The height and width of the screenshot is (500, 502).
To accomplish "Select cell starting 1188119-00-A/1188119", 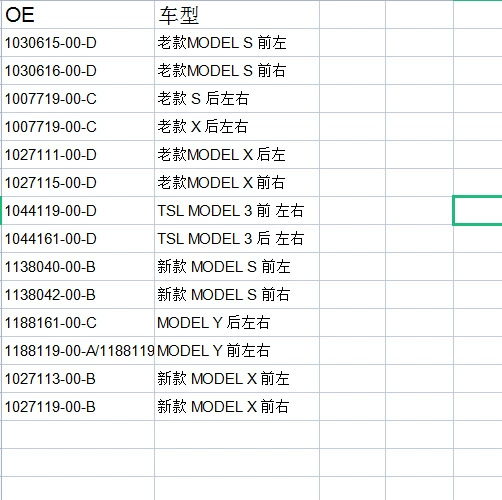I will tap(78, 351).
